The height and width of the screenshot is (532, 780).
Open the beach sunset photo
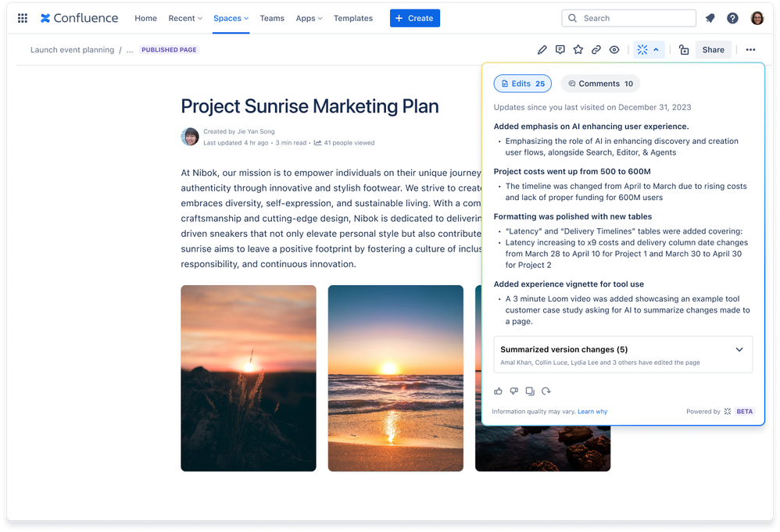pyautogui.click(x=396, y=378)
